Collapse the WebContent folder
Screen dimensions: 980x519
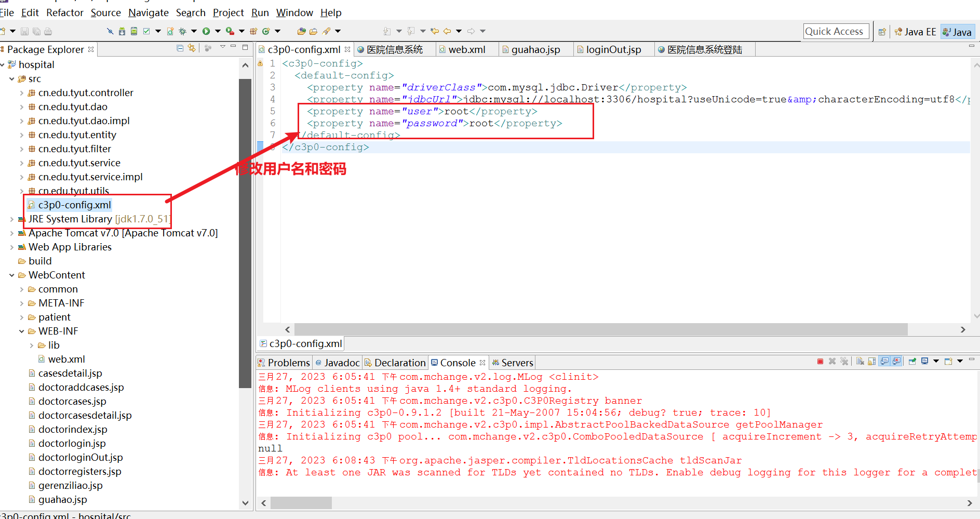11,275
